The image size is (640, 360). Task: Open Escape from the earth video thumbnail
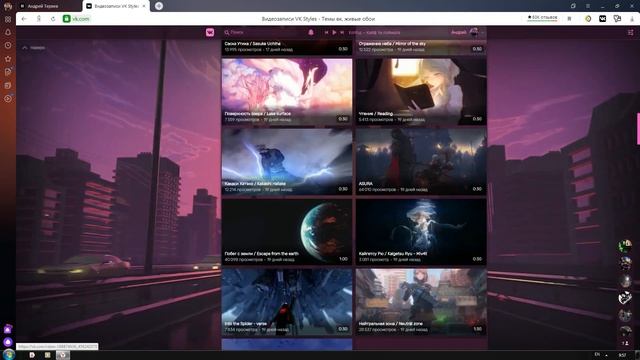(287, 232)
